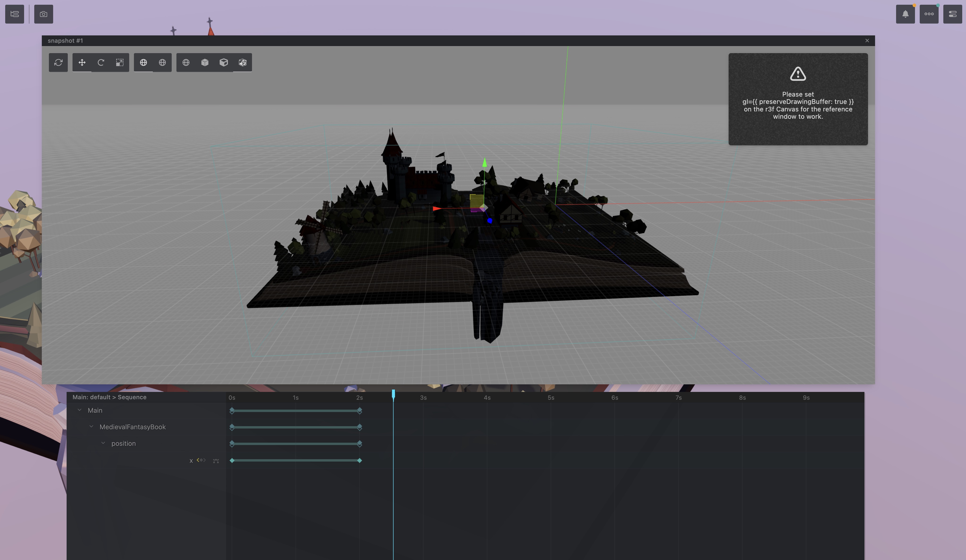The width and height of the screenshot is (966, 560).
Task: Click the 3s mark on the ruler
Action: pyautogui.click(x=423, y=398)
